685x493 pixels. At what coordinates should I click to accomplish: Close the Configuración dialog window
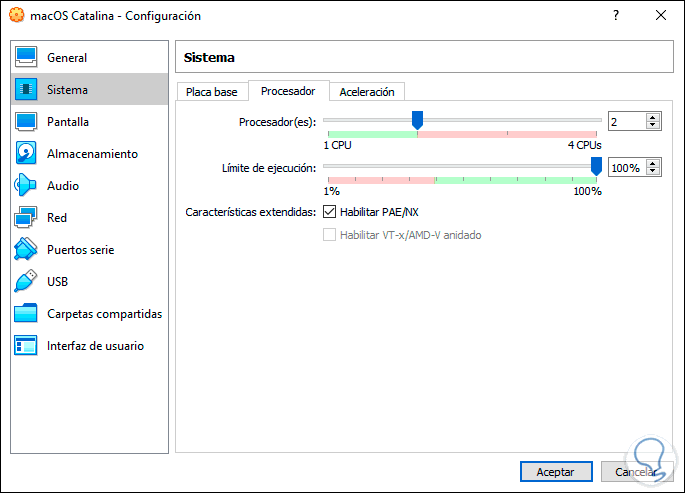(x=661, y=15)
